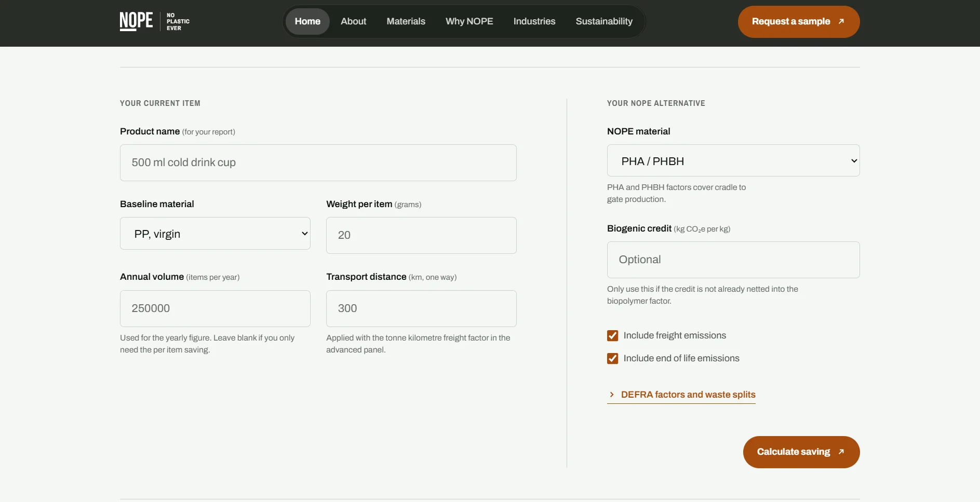The image size is (980, 502).
Task: Focus the Weight per item field
Action: pos(421,235)
